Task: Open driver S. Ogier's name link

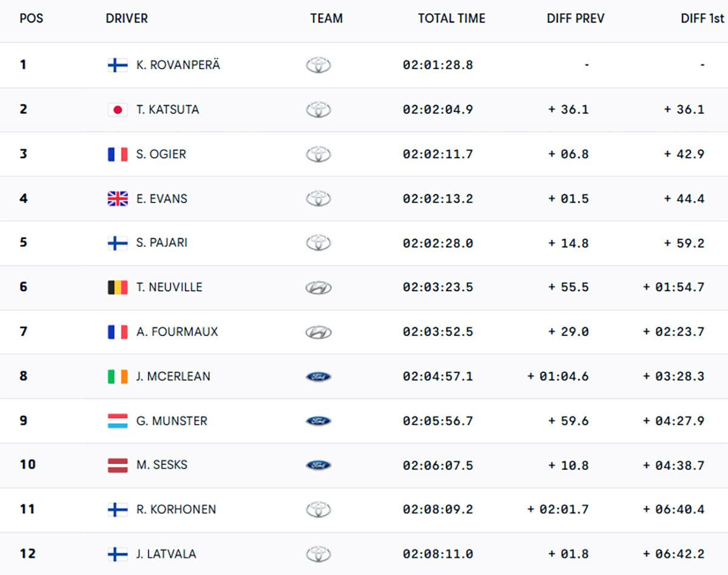Action: 161,154
